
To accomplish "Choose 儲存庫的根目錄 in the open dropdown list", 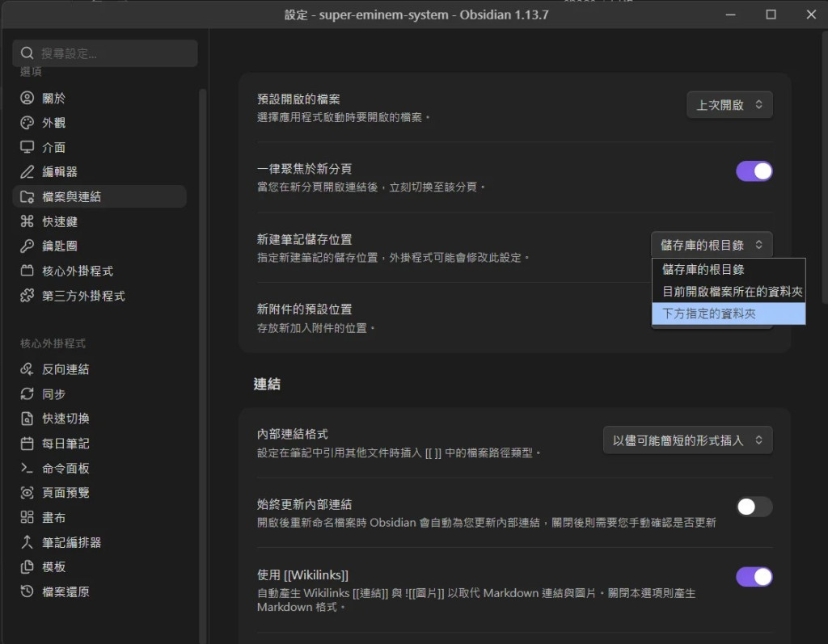I will click(729, 269).
